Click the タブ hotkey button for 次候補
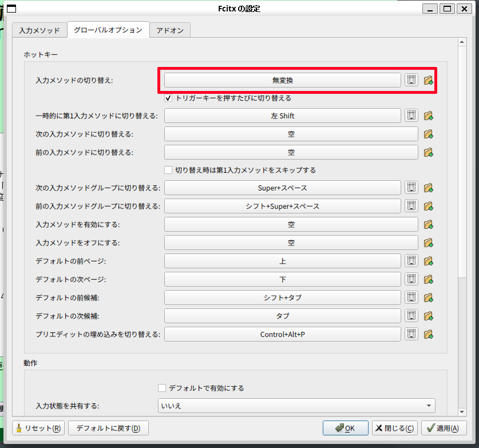 point(283,315)
